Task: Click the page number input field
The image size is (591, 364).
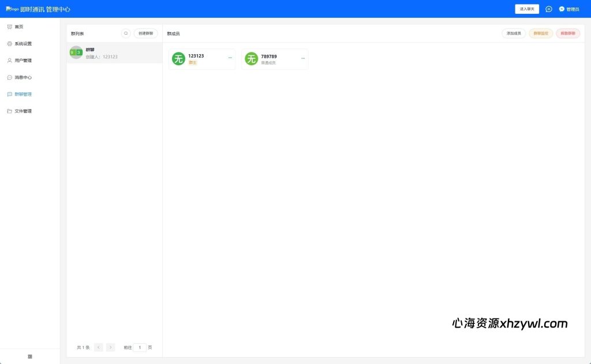Action: click(x=140, y=347)
